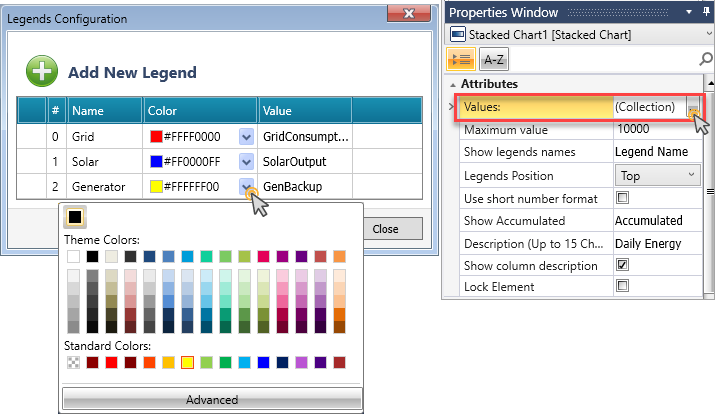Collapse the Attributes section
The image size is (715, 414).
click(x=453, y=85)
